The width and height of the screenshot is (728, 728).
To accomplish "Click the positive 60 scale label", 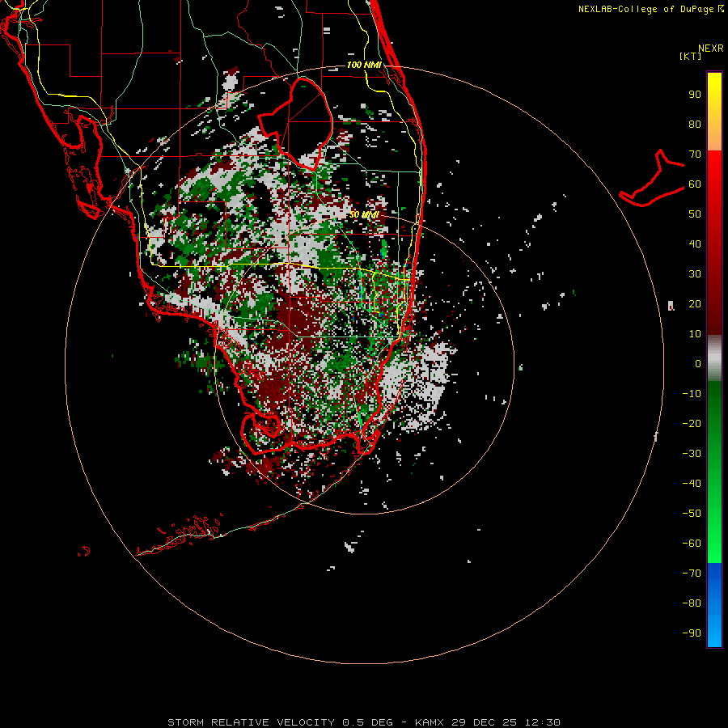I will point(695,184).
